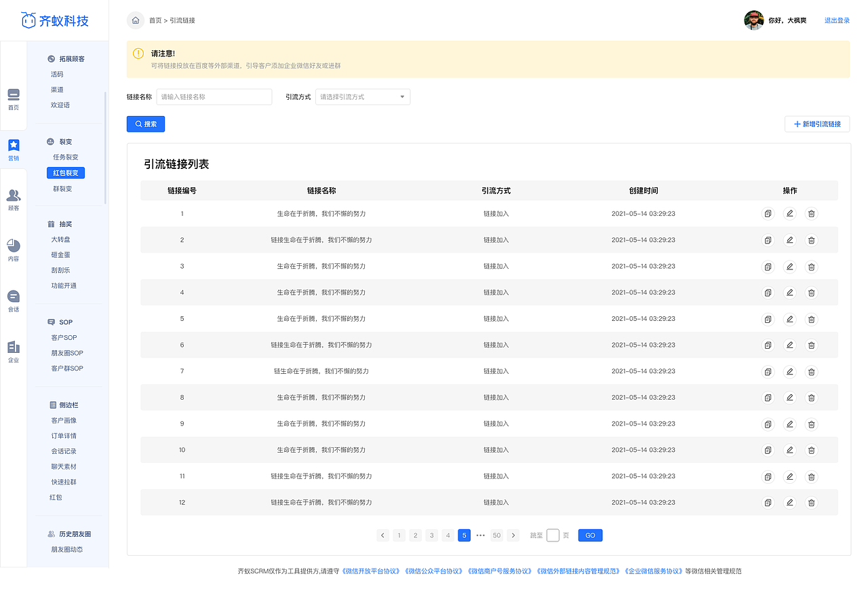This screenshot has height=591, width=868.
Task: Select 群裂变 menu item
Action: pyautogui.click(x=62, y=189)
